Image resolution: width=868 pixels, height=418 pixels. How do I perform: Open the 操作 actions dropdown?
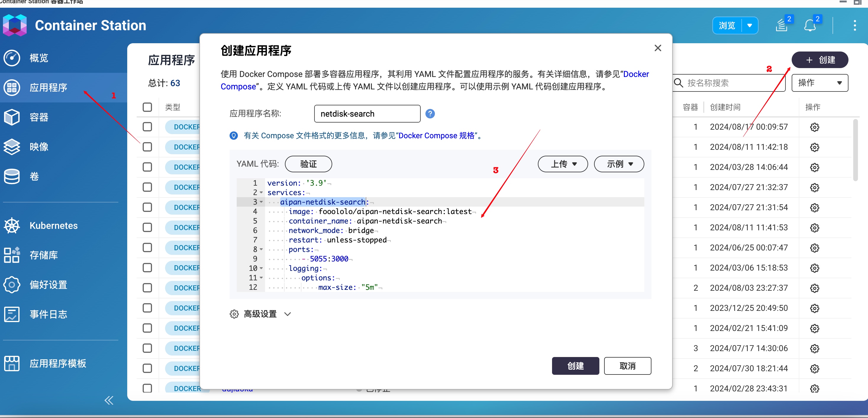(x=820, y=83)
